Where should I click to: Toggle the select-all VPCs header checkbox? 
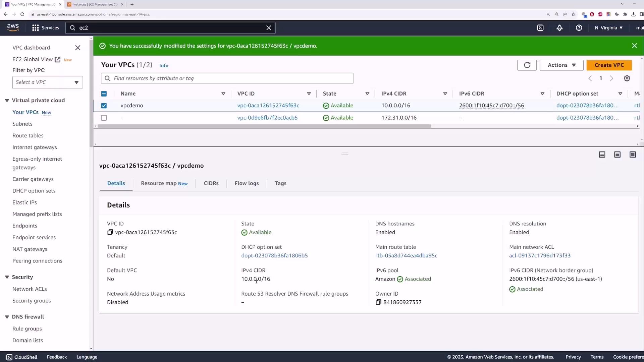pos(104,94)
